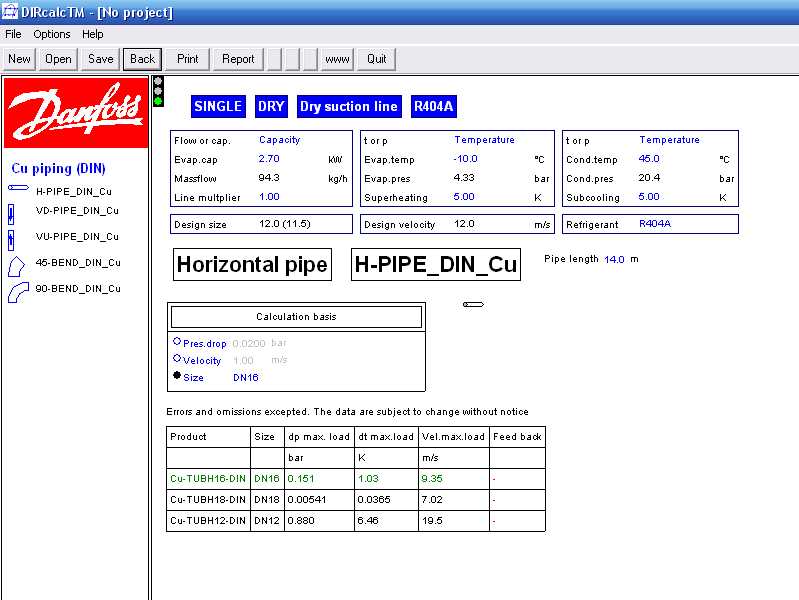
Task: Click the traffic light status indicator
Action: coord(158,91)
